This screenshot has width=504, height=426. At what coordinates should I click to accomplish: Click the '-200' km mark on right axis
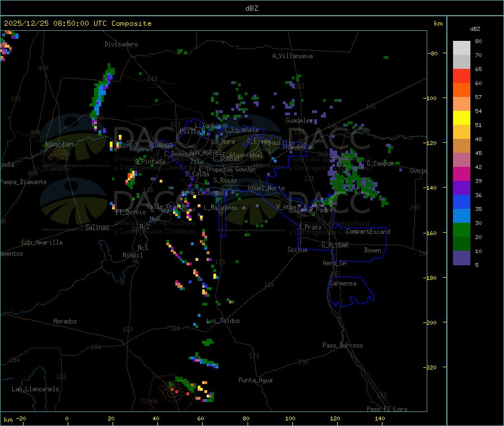tap(430, 322)
